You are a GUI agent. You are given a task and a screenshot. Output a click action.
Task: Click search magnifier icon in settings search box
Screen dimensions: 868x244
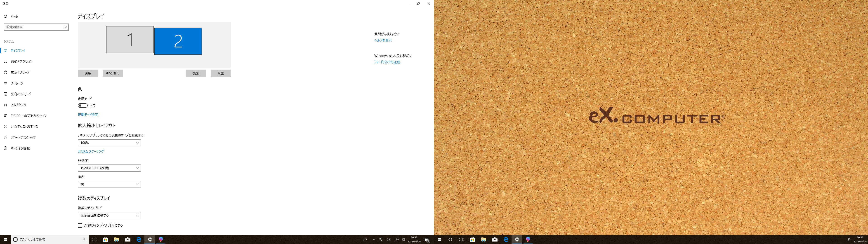(x=65, y=27)
